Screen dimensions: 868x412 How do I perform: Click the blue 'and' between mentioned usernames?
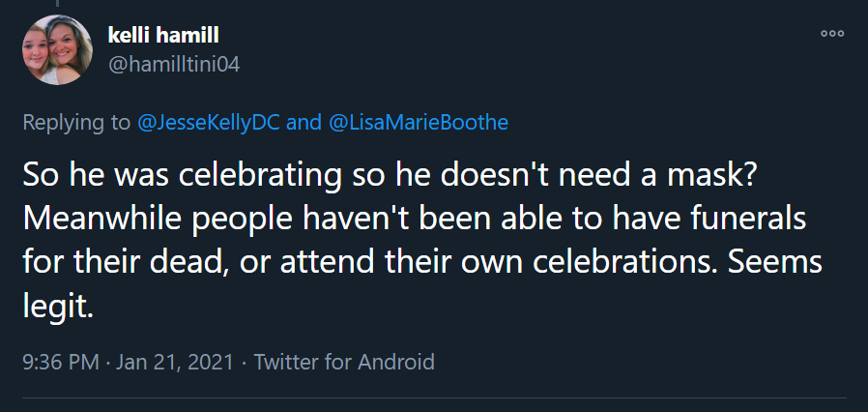pyautogui.click(x=304, y=123)
